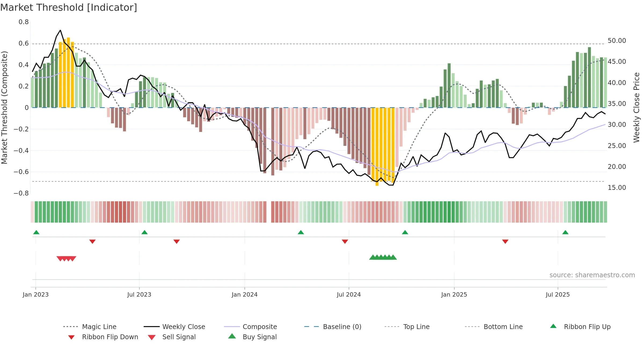Image resolution: width=644 pixels, height=362 pixels.
Task: Click the source: sharemaestro.com text
Action: click(x=592, y=275)
